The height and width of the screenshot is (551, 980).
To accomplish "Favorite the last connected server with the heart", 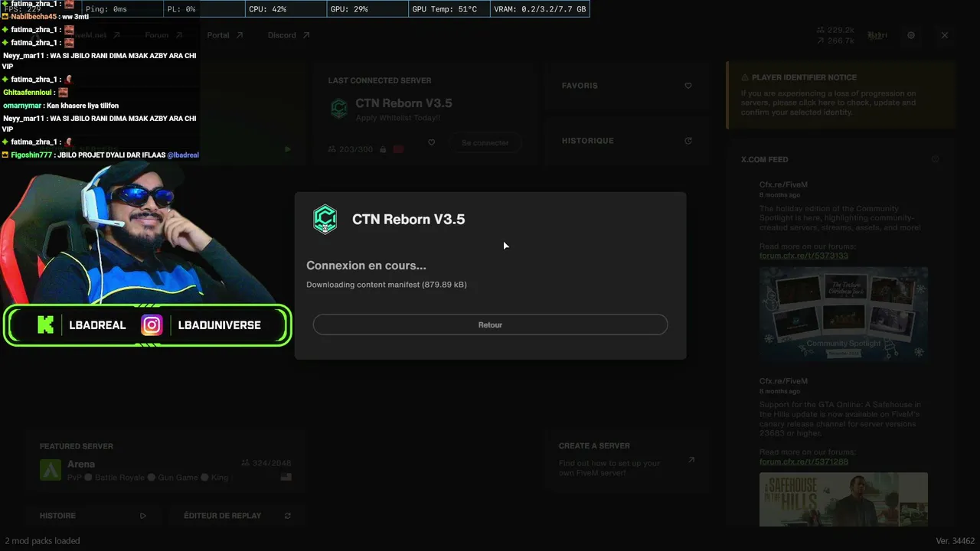I will click(x=432, y=142).
